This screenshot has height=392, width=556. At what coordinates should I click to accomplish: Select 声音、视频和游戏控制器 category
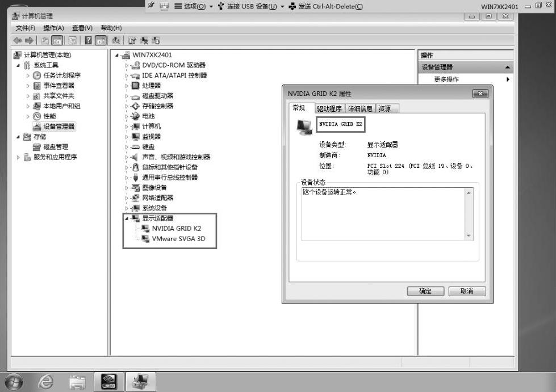pyautogui.click(x=176, y=157)
